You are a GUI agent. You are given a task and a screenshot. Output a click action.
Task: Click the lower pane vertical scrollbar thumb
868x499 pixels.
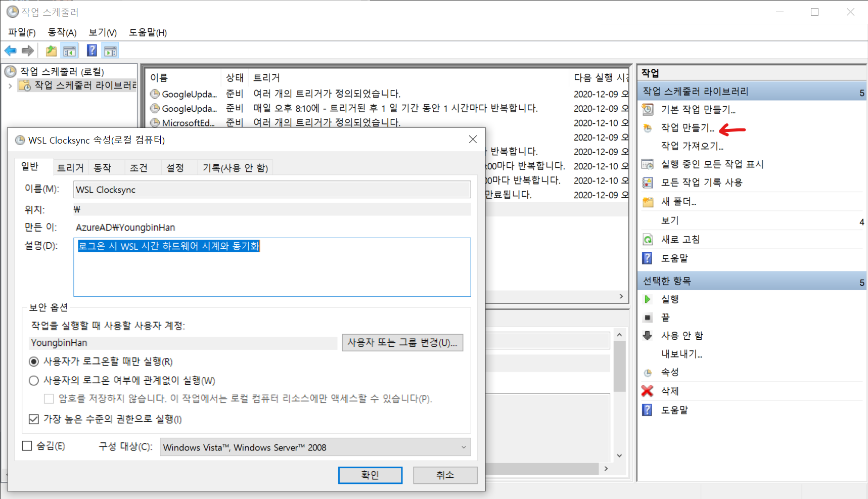[619, 366]
